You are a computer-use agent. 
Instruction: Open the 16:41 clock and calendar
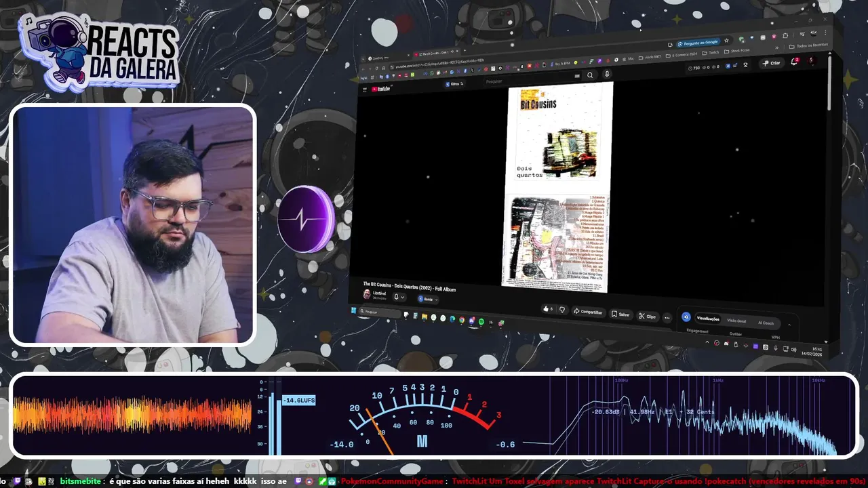click(x=812, y=352)
